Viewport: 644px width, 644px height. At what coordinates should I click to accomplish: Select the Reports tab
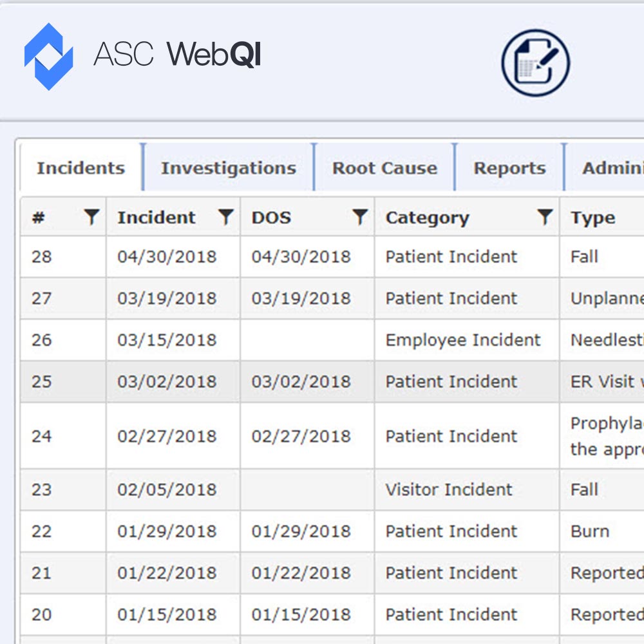[509, 168]
